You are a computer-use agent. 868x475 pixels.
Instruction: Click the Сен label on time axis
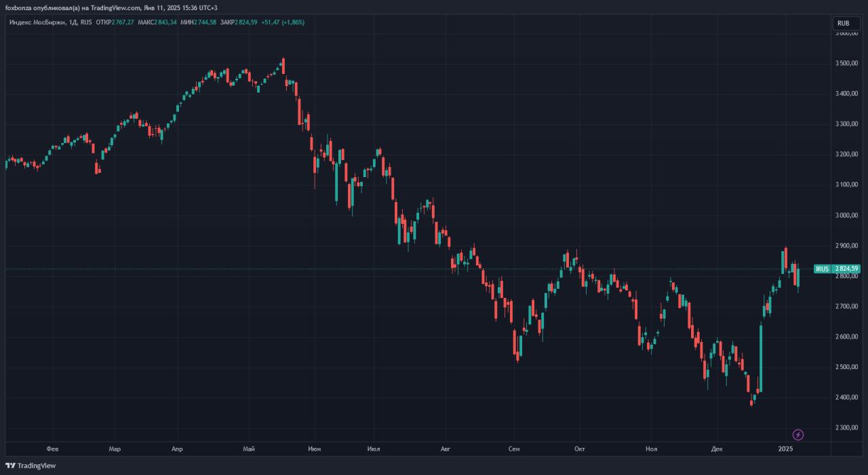coord(514,449)
